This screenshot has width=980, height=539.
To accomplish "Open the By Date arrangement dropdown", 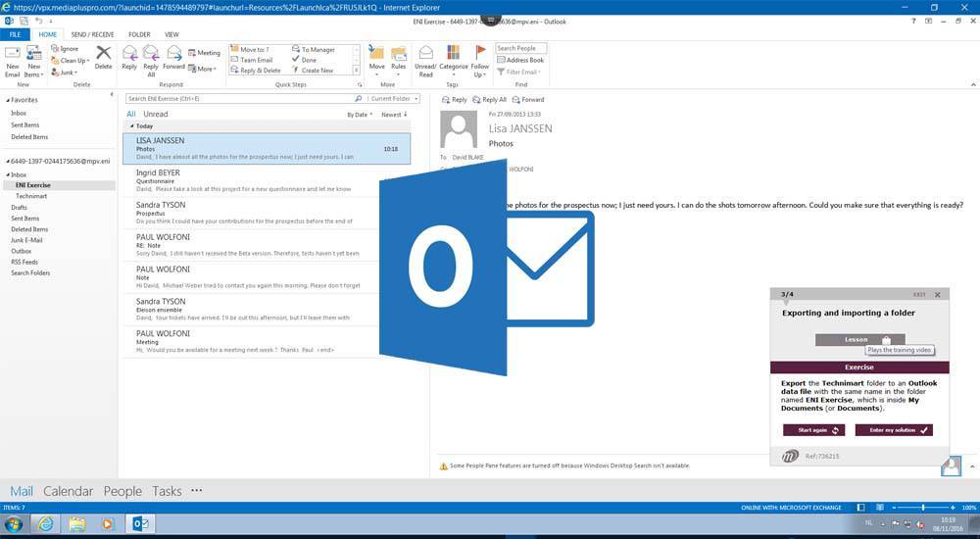I will (360, 115).
